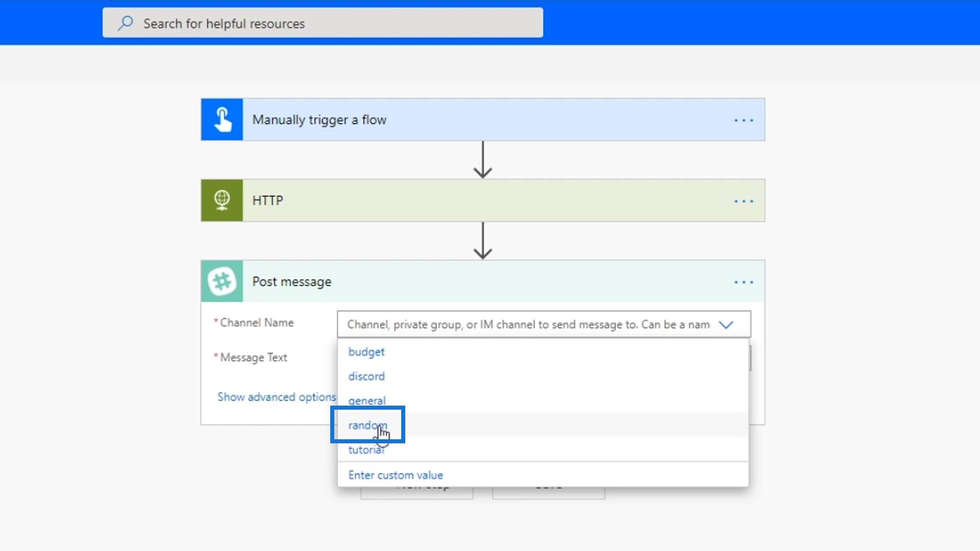Click the HTTP globe icon

click(x=222, y=200)
